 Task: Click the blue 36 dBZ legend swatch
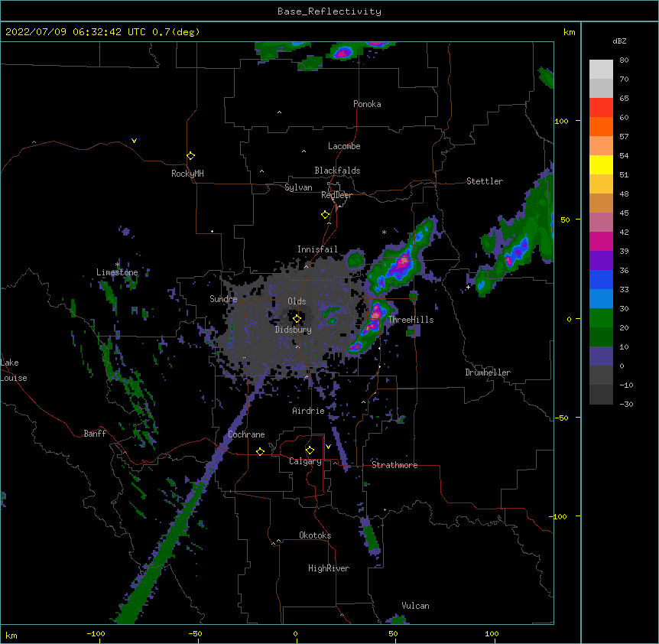click(x=601, y=279)
